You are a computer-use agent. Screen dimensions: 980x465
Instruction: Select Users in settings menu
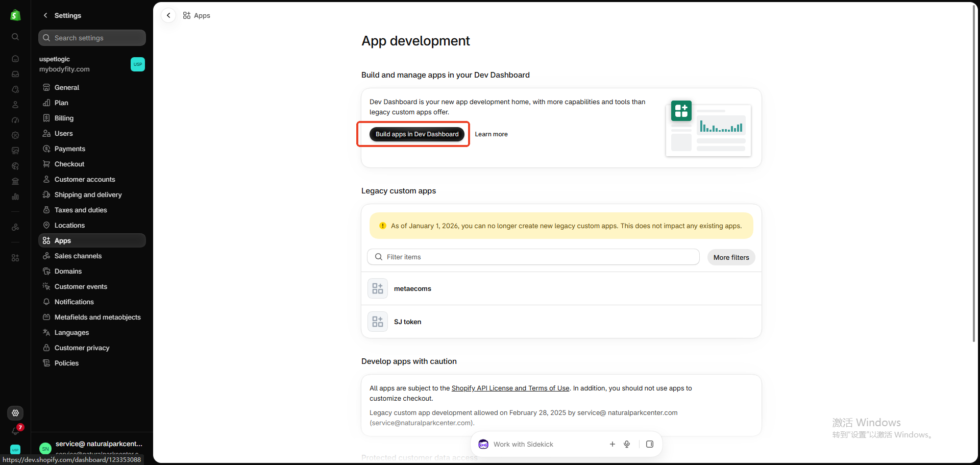click(92, 133)
